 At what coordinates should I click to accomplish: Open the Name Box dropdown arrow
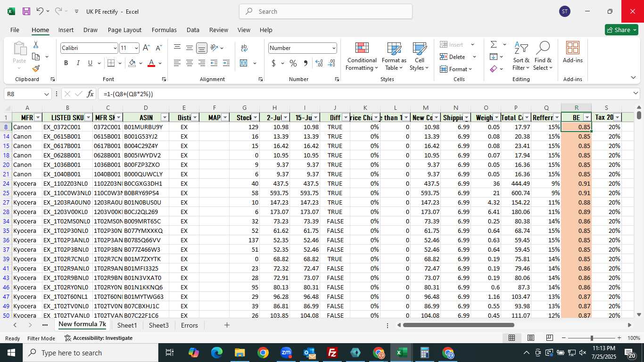(47, 94)
